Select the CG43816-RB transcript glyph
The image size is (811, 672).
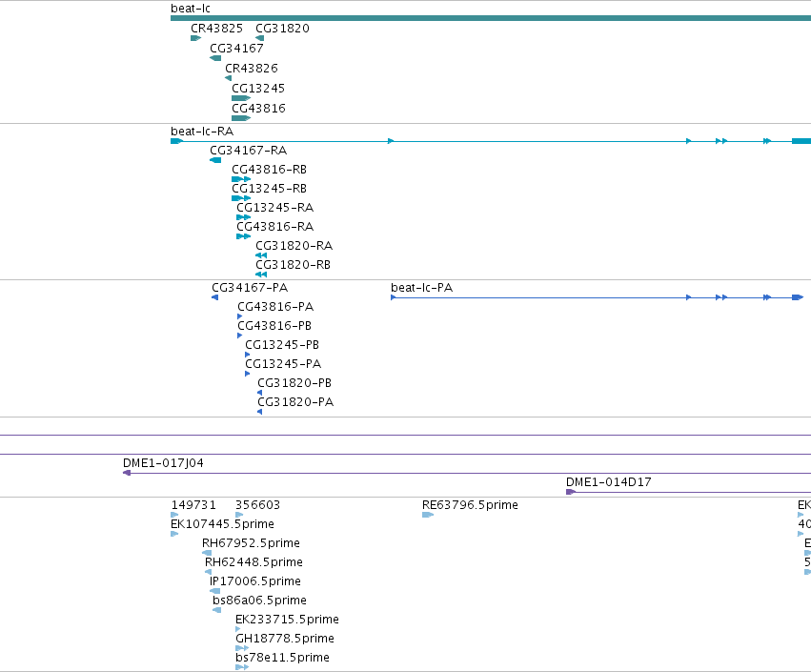(241, 179)
